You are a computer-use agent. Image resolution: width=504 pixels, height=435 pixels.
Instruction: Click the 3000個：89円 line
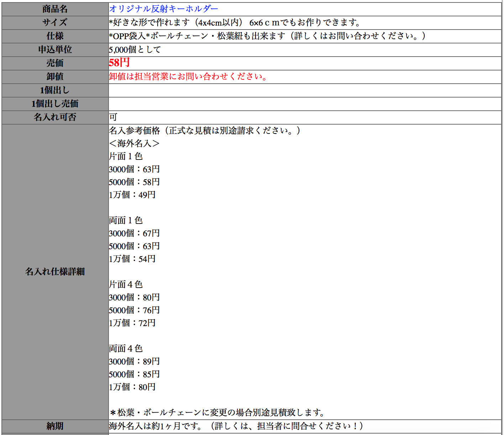(134, 361)
